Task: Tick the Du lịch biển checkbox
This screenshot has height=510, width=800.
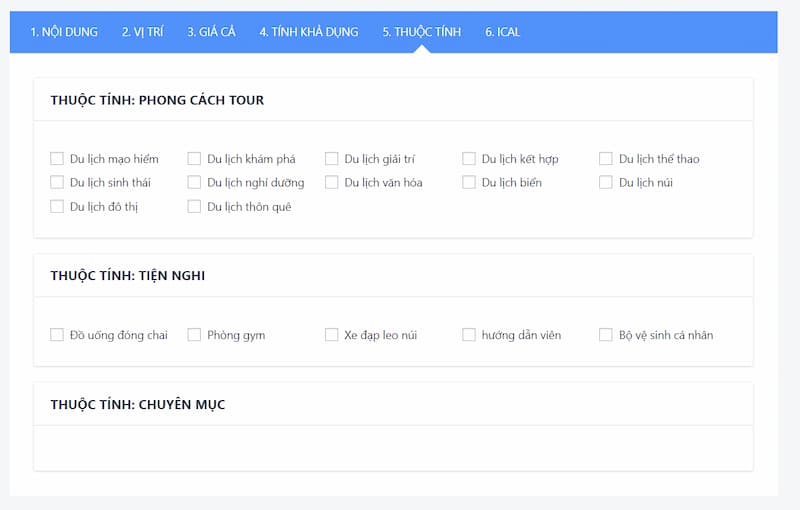Action: [469, 182]
